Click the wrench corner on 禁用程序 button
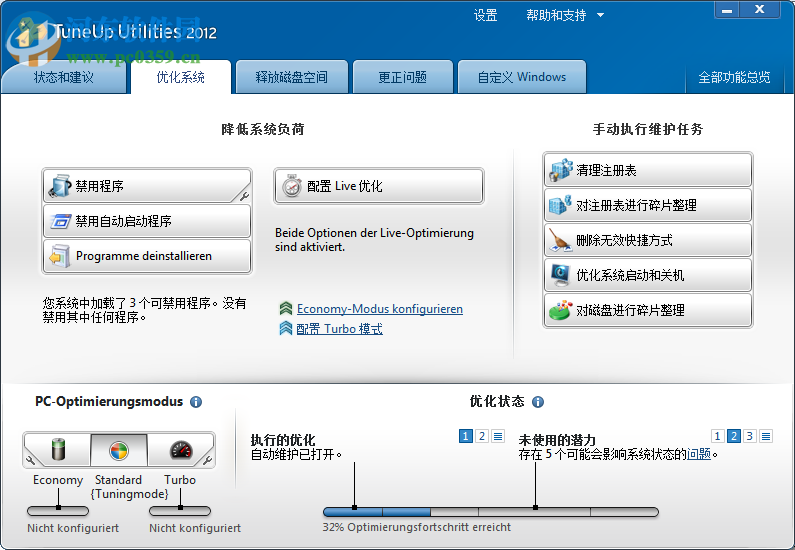Image resolution: width=795 pixels, height=550 pixels. (x=243, y=196)
